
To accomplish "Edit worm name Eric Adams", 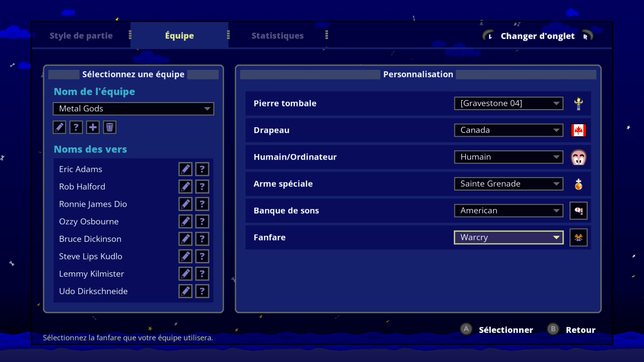I will click(x=186, y=169).
